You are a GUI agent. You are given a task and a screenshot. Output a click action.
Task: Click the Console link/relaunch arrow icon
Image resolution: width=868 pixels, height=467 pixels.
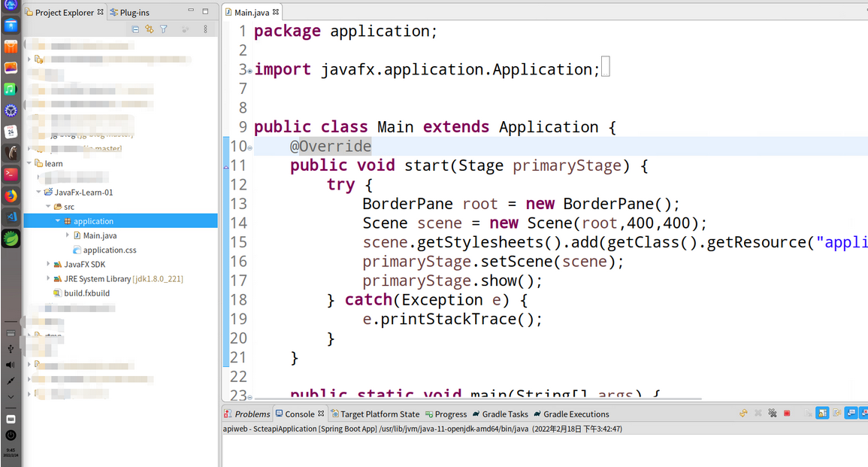click(x=743, y=414)
